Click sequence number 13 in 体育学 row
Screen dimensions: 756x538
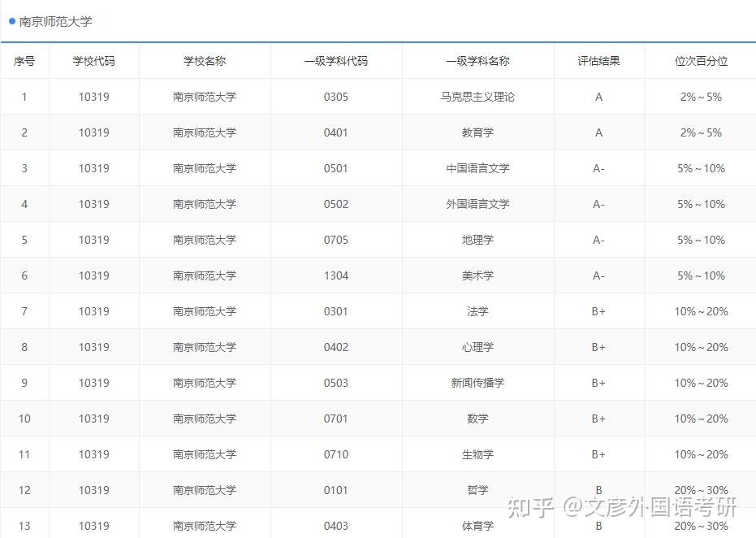(24, 526)
